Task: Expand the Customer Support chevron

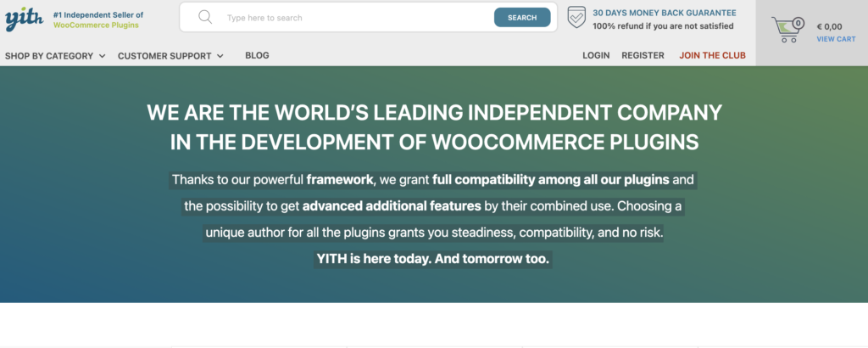Action: point(220,56)
